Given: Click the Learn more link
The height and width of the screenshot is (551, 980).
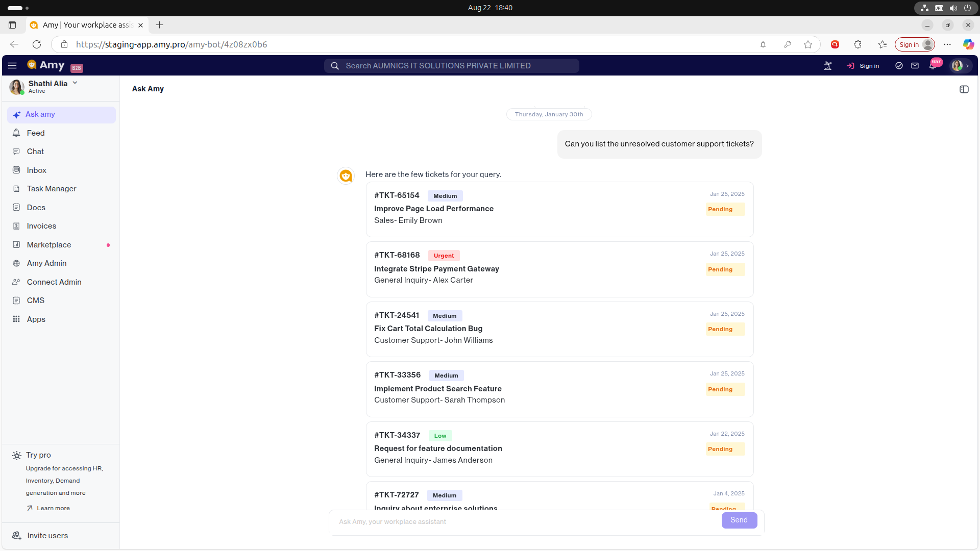Looking at the screenshot, I should point(53,508).
